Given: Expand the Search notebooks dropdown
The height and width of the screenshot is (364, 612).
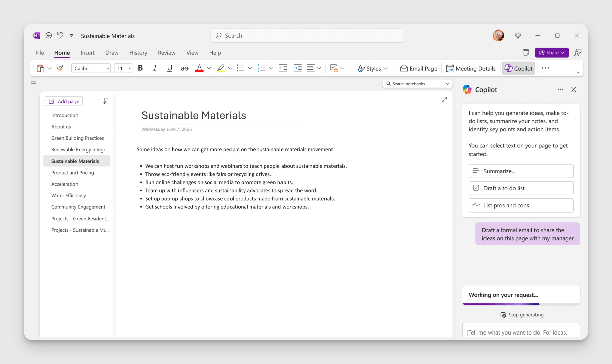Looking at the screenshot, I should (x=447, y=83).
